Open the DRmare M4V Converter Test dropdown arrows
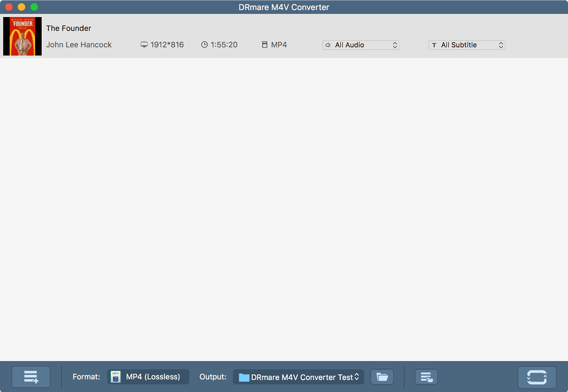Viewport: 568px width, 392px height. click(357, 377)
